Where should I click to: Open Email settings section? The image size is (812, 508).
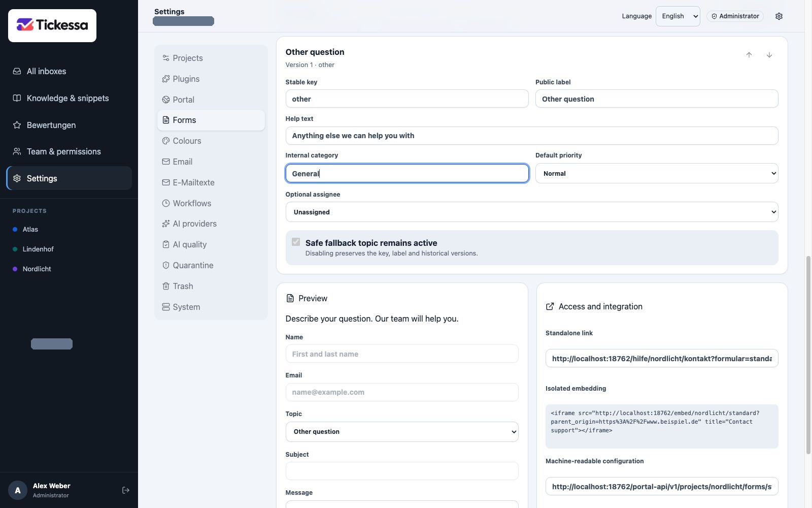tap(211, 162)
